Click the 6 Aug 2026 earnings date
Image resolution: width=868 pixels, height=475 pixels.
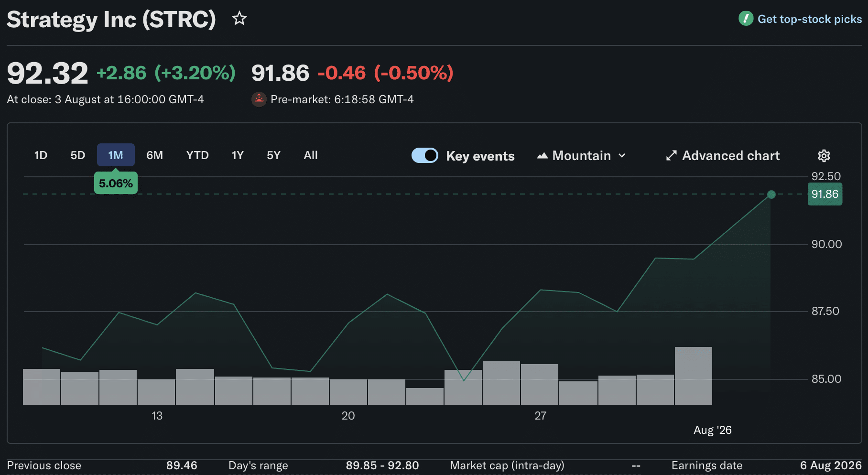point(831,465)
